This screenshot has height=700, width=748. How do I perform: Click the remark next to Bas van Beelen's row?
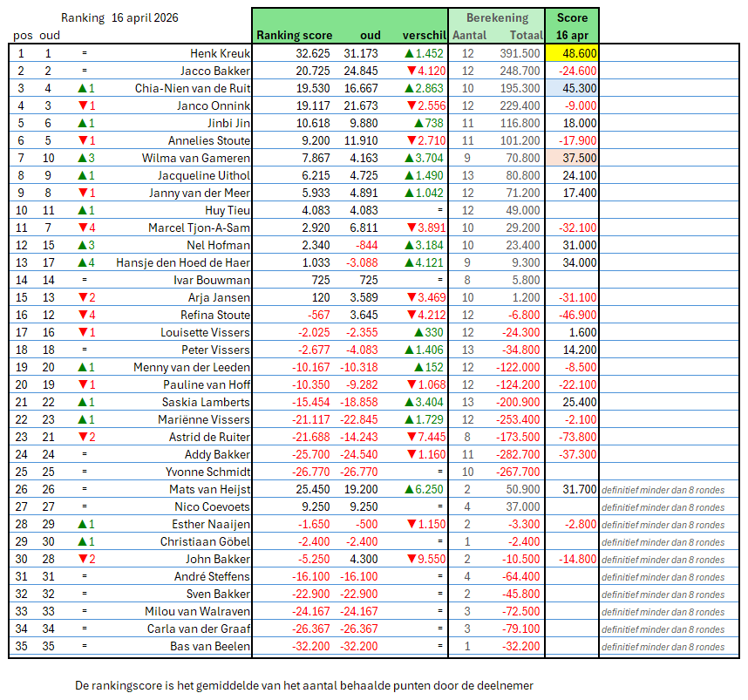[663, 647]
